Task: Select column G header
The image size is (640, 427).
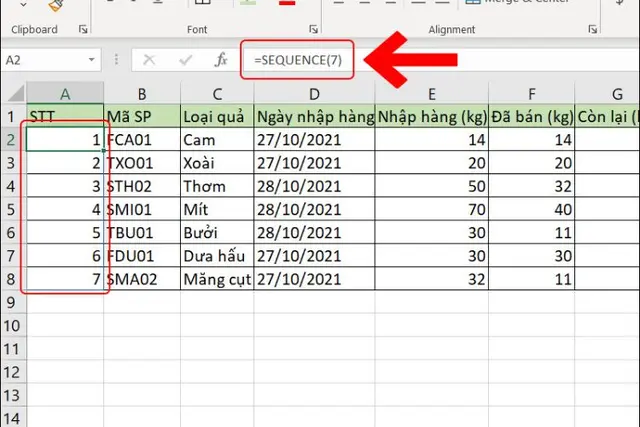Action: tap(607, 94)
